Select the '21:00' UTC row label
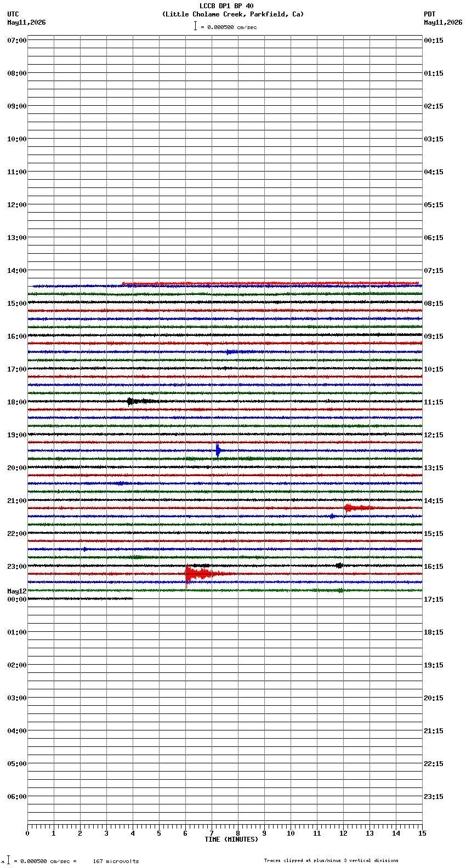 (16, 501)
